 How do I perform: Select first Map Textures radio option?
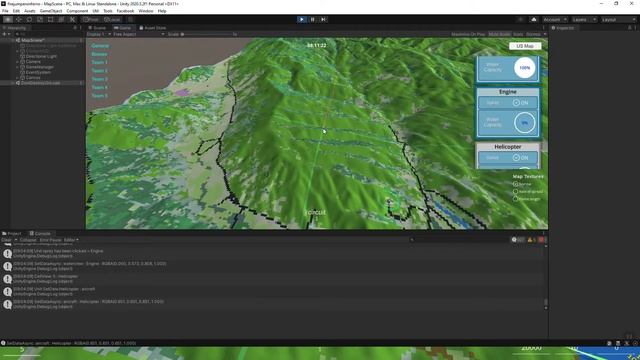tap(516, 184)
